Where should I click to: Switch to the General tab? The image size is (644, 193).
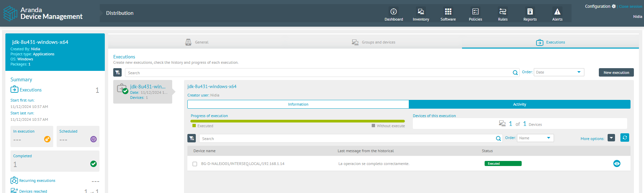coord(197,42)
